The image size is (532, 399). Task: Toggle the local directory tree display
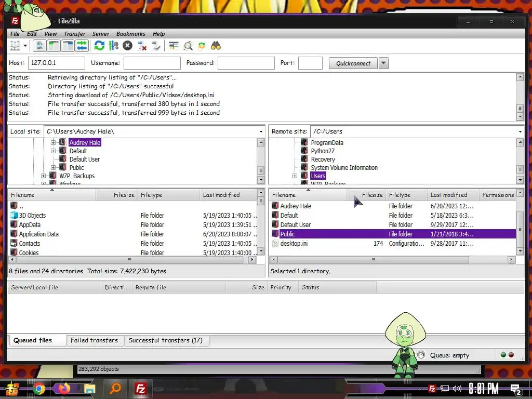click(x=54, y=46)
